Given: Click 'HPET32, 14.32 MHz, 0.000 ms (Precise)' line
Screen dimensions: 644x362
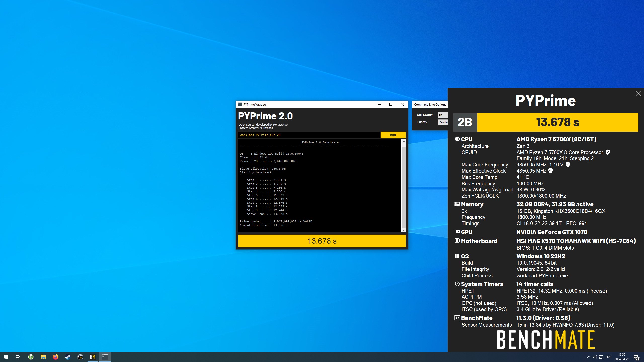Looking at the screenshot, I should (x=562, y=291).
